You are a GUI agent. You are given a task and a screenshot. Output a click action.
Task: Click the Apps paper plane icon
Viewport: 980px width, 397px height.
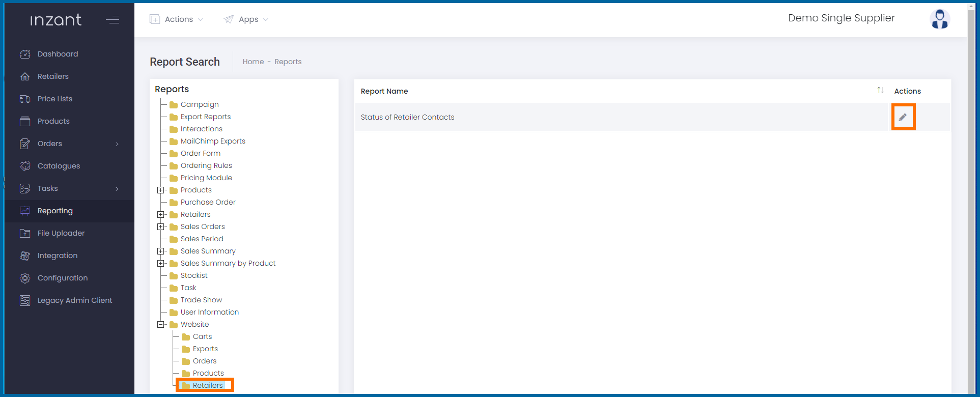click(229, 19)
